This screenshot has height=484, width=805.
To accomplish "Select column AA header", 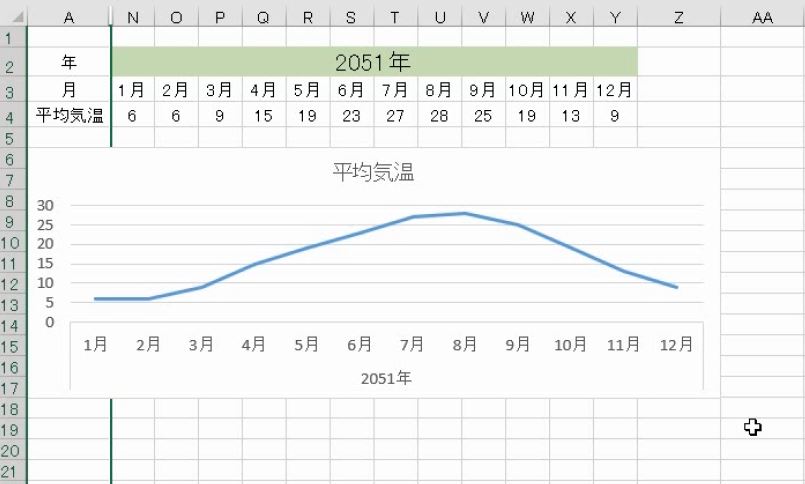I will [762, 17].
